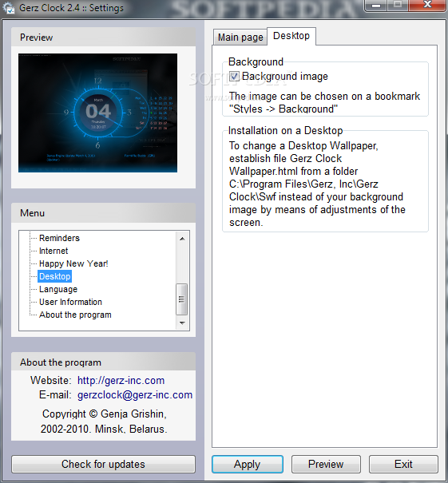Click the 'Styles -> Background' hint text
Image resolution: width=448 pixels, height=483 pixels.
pos(283,109)
